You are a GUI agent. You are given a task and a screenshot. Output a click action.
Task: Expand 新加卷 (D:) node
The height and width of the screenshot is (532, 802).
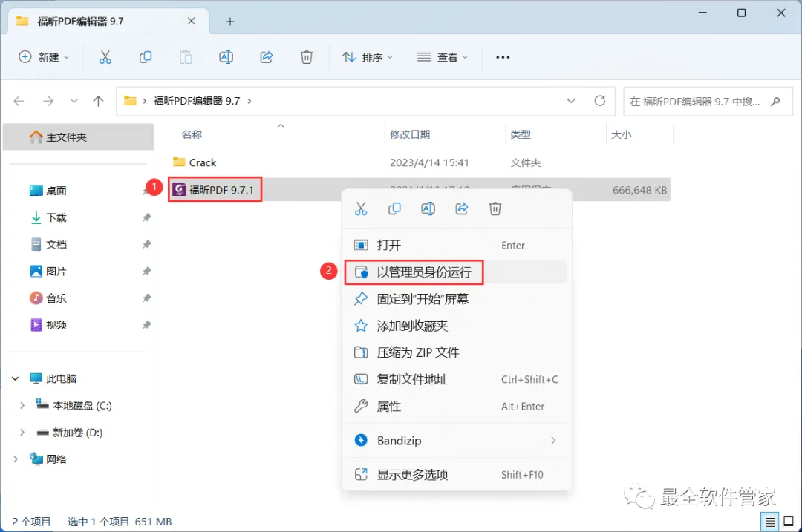22,433
